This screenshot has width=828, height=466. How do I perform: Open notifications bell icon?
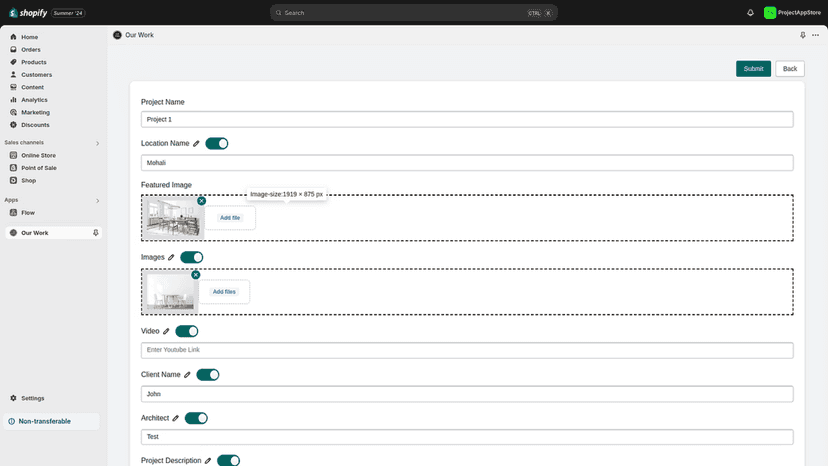pyautogui.click(x=750, y=13)
